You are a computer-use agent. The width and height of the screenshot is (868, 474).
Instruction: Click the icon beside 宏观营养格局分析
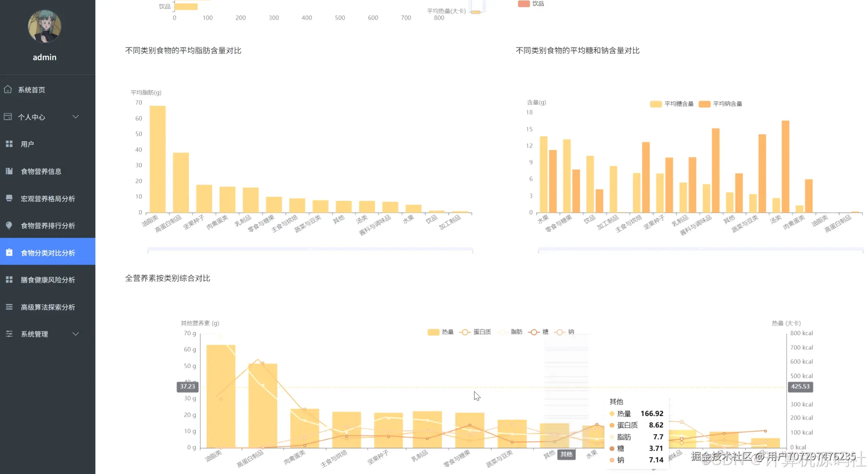click(x=9, y=198)
